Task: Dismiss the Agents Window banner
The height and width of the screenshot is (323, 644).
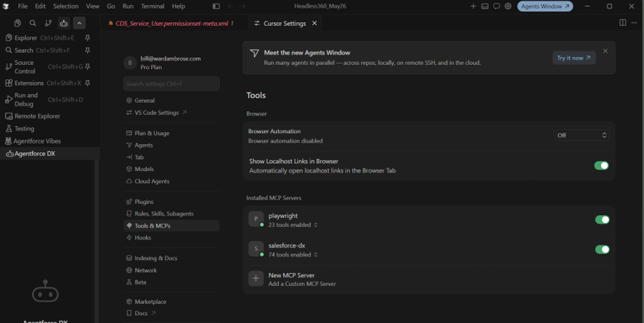Action: coord(605,51)
